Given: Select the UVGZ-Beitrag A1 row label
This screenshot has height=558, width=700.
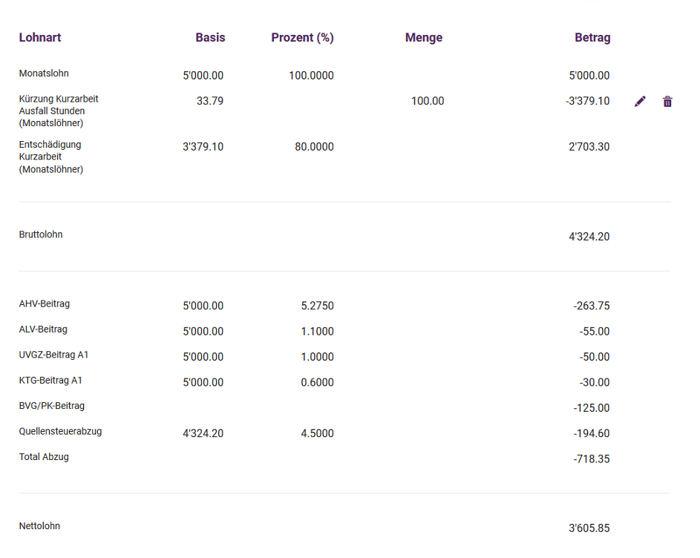Looking at the screenshot, I should tap(54, 355).
